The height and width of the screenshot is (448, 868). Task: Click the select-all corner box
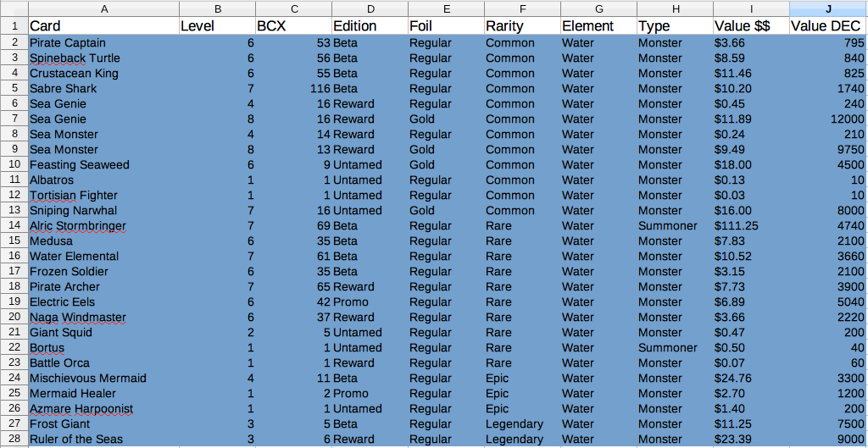(x=14, y=8)
